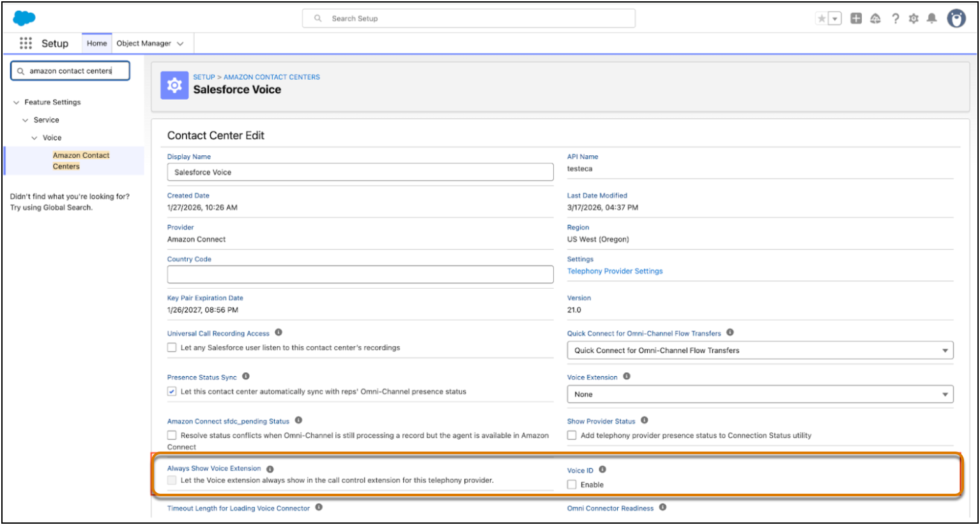Open the Trailhead guidance icon
This screenshot has height=525, width=980.
click(x=875, y=19)
